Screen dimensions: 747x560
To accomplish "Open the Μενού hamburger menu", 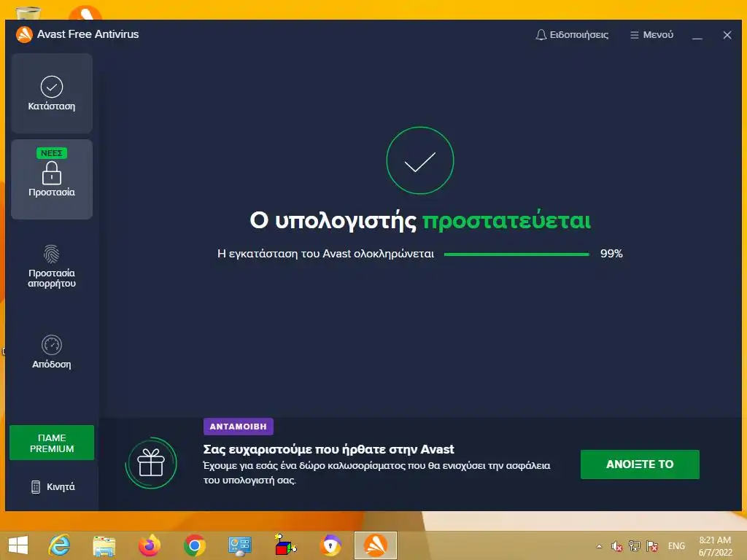I will click(x=651, y=35).
